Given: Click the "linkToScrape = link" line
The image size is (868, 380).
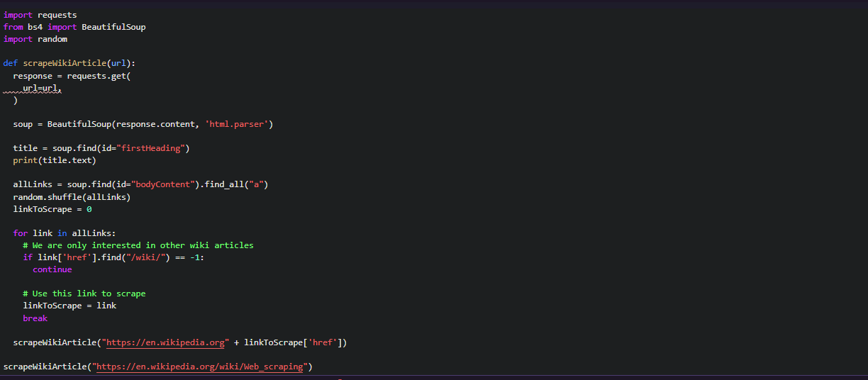Looking at the screenshot, I should click(x=69, y=306).
